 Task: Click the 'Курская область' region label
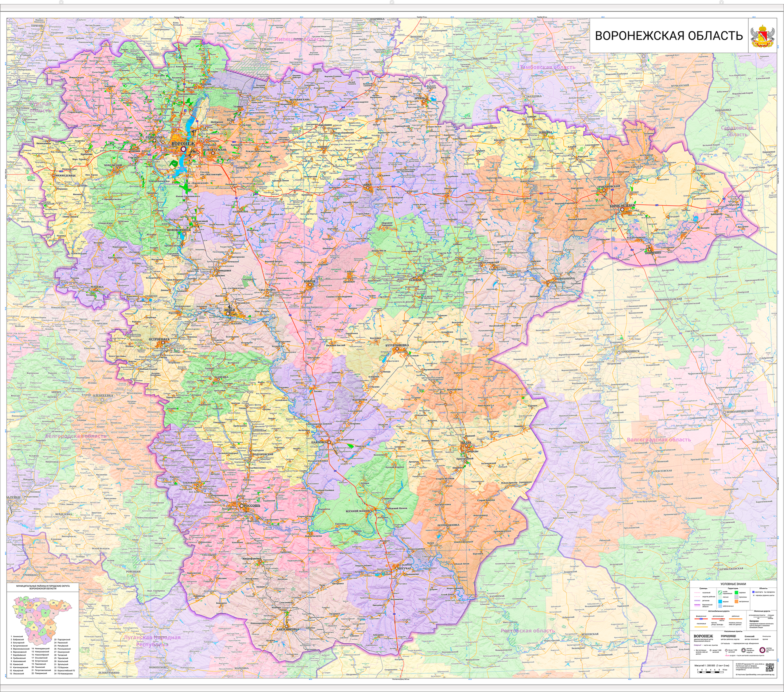coord(40,107)
